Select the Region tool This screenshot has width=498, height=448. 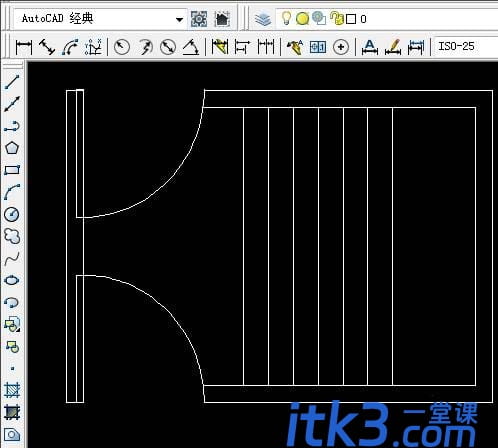[12, 434]
